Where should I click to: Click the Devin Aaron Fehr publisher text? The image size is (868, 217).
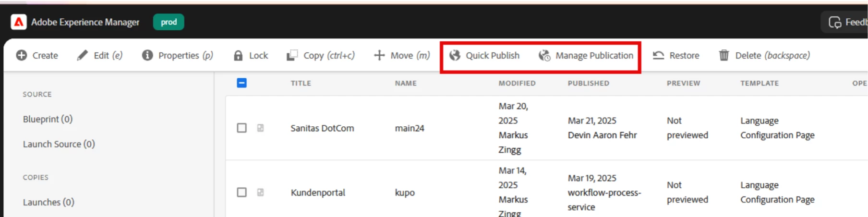click(x=602, y=135)
